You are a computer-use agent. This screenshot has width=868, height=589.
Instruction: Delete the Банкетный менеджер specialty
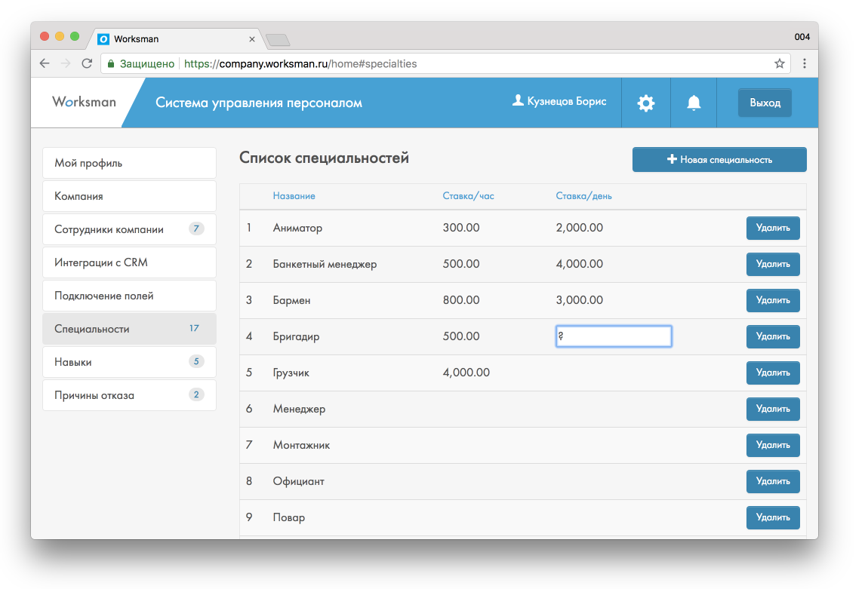click(x=773, y=265)
